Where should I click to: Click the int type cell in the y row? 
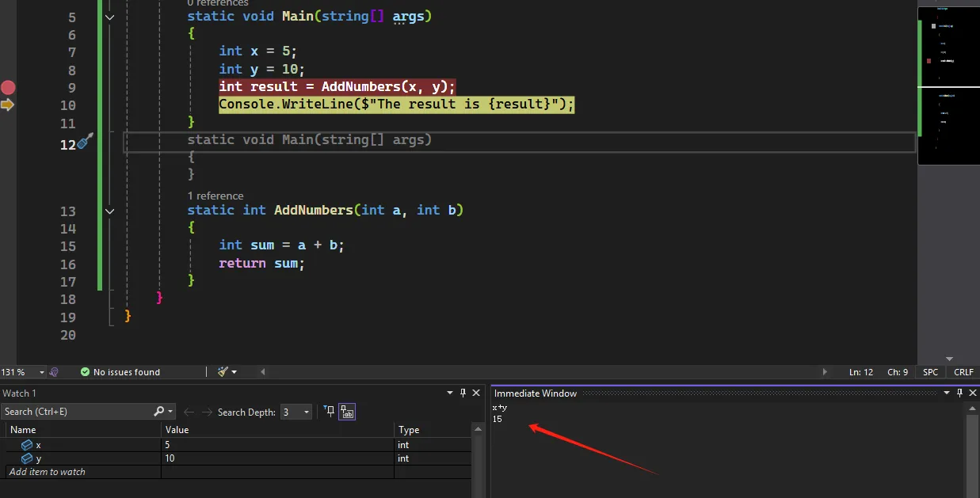pos(433,458)
